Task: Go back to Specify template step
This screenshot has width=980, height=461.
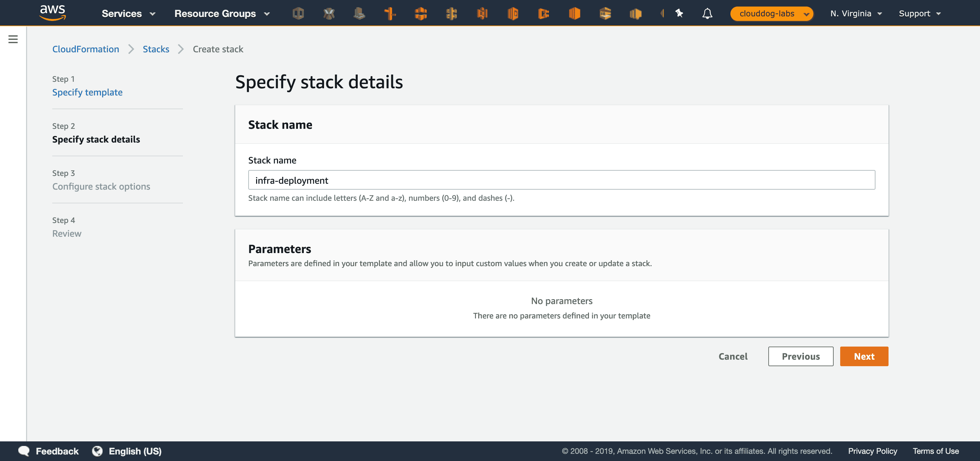Action: pyautogui.click(x=87, y=92)
